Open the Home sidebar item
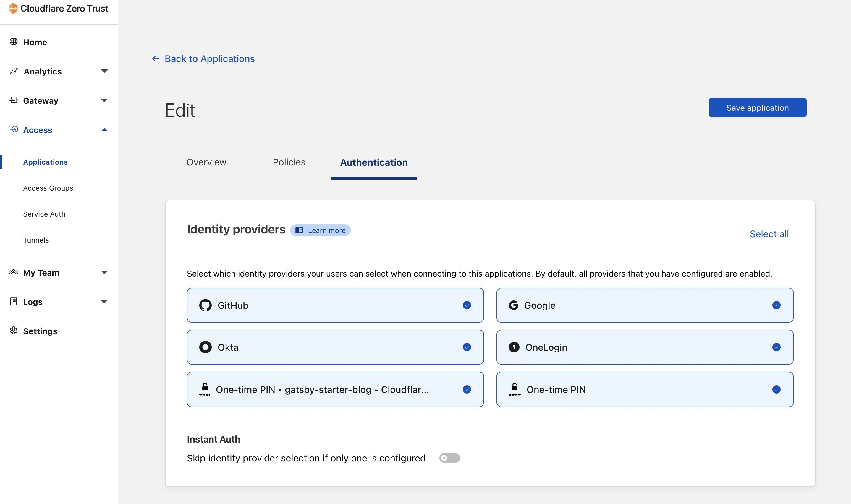 [x=35, y=42]
